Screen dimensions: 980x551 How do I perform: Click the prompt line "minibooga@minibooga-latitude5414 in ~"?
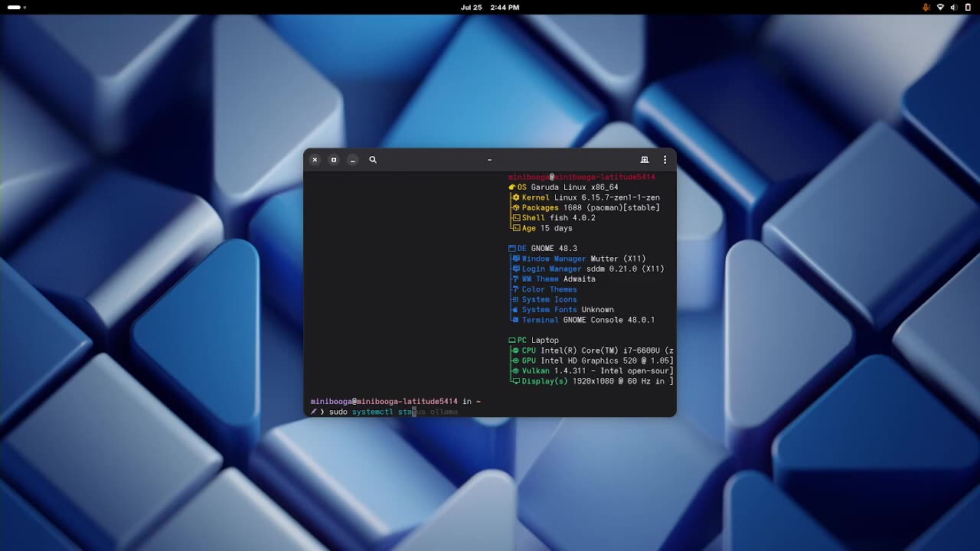click(x=396, y=402)
